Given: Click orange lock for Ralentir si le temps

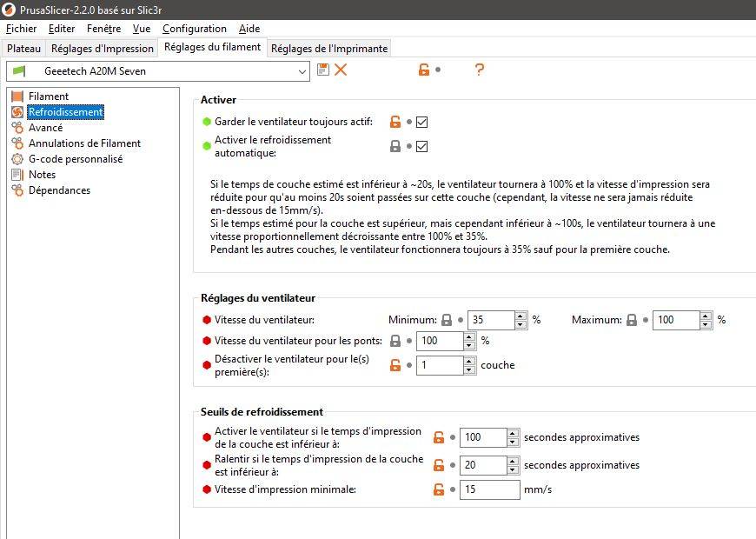Looking at the screenshot, I should tap(439, 465).
